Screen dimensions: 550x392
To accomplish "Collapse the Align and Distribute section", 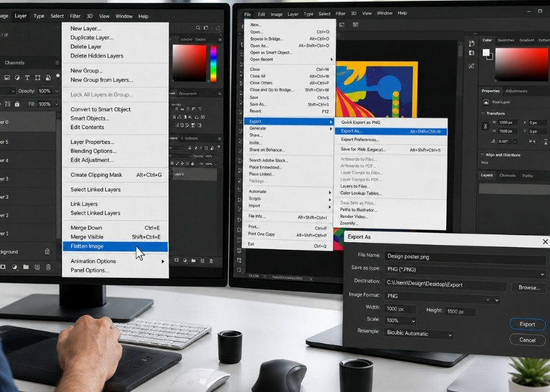I will click(x=483, y=155).
